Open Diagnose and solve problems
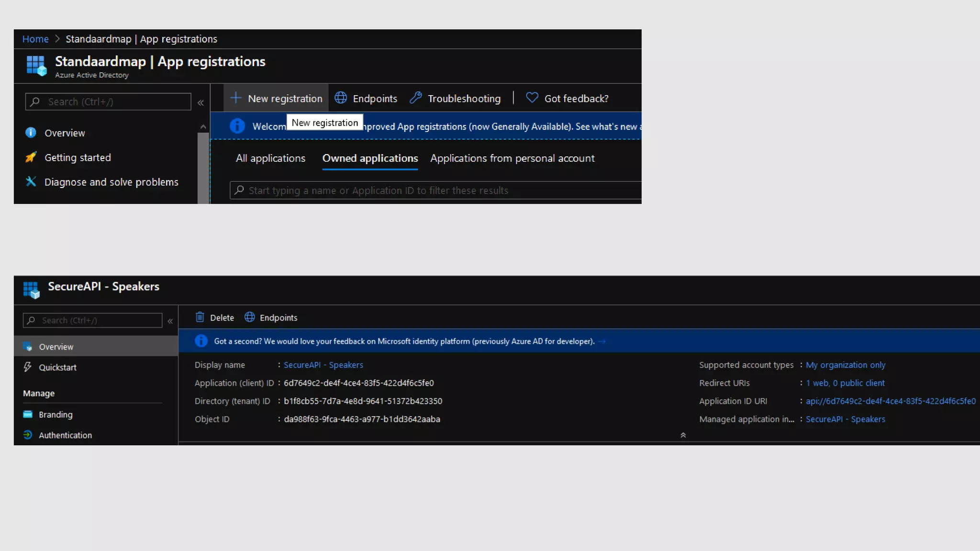The image size is (980, 551). pyautogui.click(x=111, y=182)
